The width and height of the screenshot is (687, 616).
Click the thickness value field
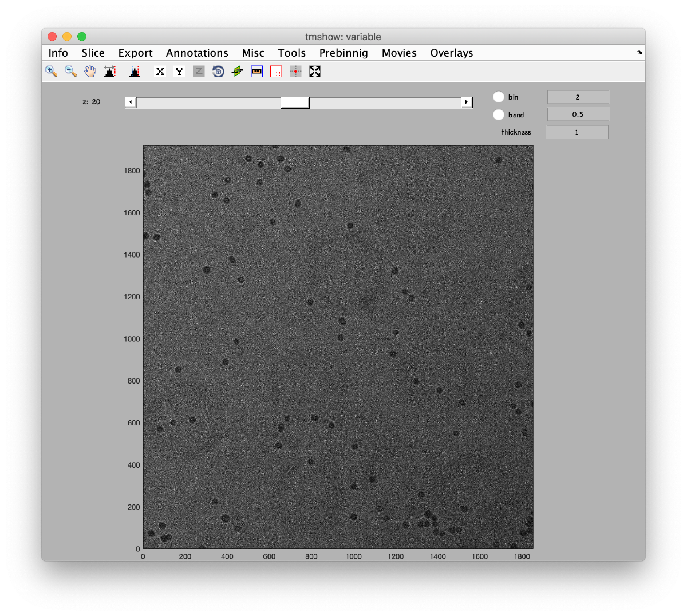pyautogui.click(x=577, y=132)
